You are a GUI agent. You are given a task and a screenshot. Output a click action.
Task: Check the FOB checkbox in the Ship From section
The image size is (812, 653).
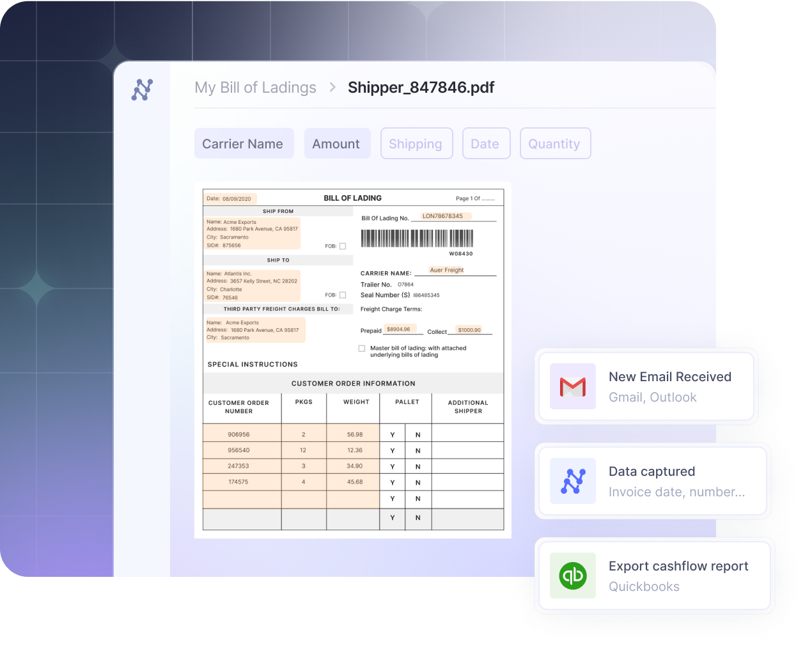343,246
